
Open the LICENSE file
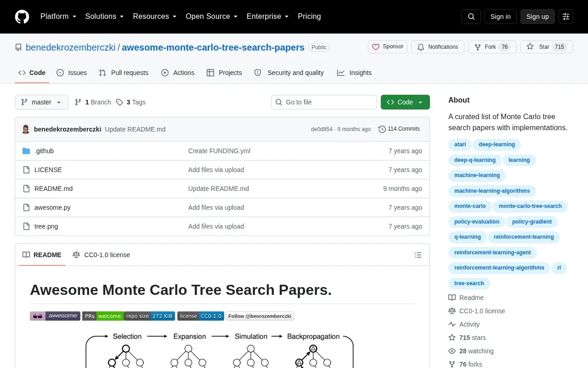click(x=48, y=170)
